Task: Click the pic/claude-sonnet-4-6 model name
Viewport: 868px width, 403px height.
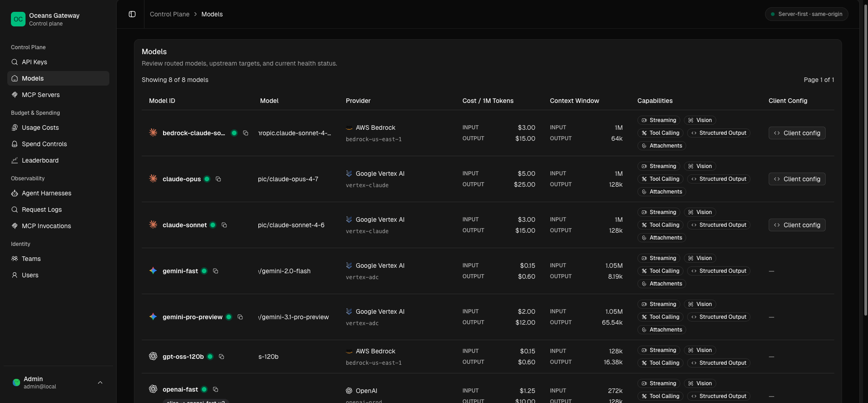Action: pos(291,225)
